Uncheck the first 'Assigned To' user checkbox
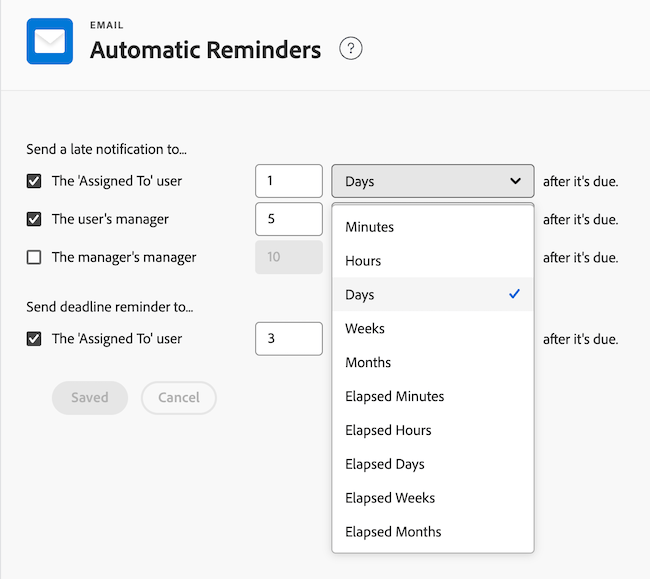 tap(34, 181)
